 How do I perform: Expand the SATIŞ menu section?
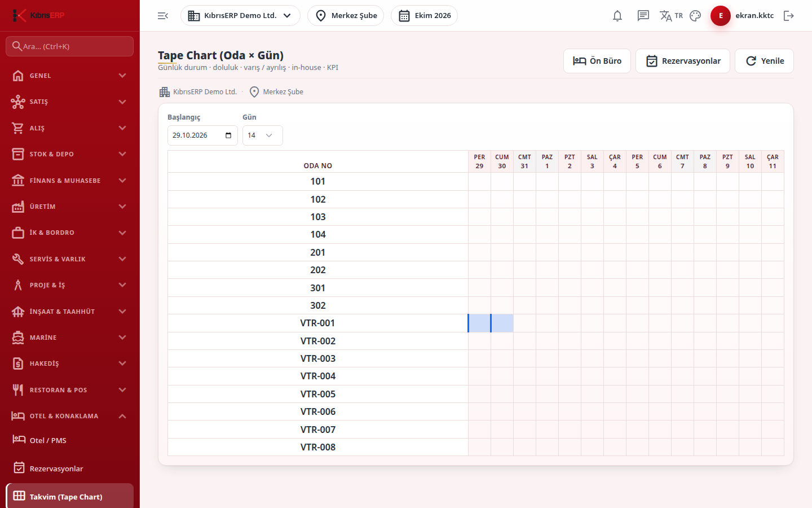70,102
